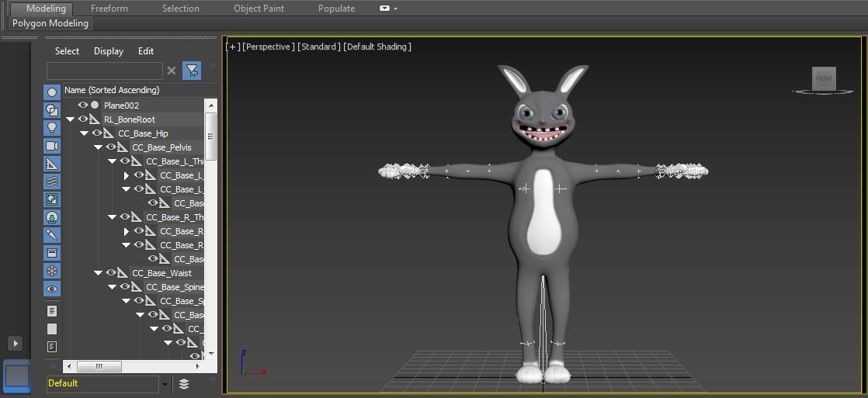Toggle visibility of CC_Base_L_Thi bone
The image size is (868, 398).
point(125,161)
